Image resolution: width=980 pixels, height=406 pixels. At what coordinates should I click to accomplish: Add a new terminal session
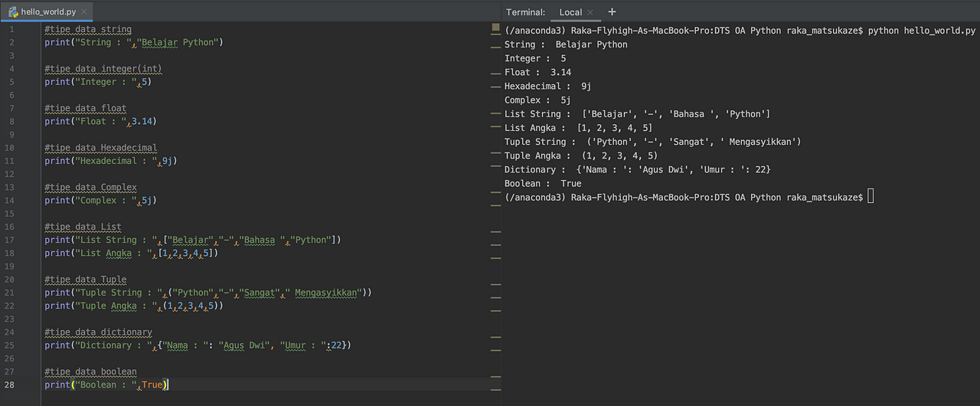612,12
